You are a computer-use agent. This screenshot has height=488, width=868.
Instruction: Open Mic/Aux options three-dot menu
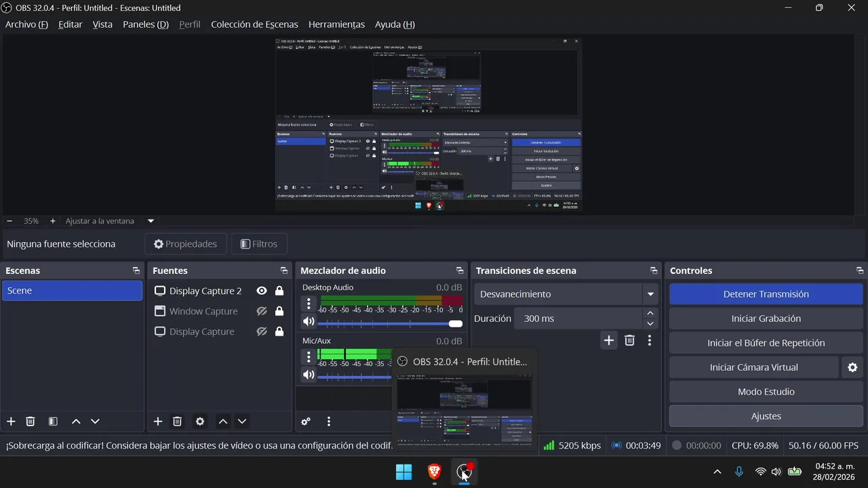[x=309, y=357]
